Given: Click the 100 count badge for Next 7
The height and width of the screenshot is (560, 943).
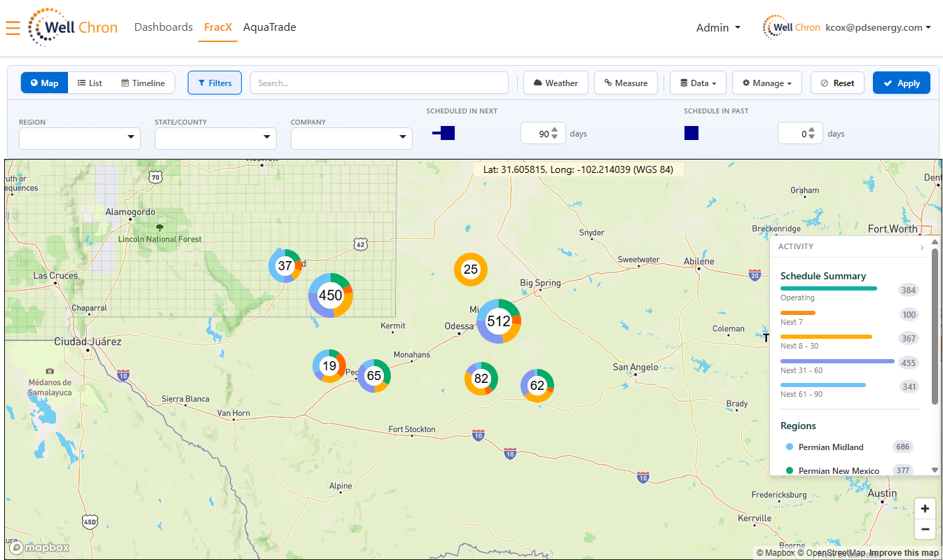Looking at the screenshot, I should pos(909,315).
